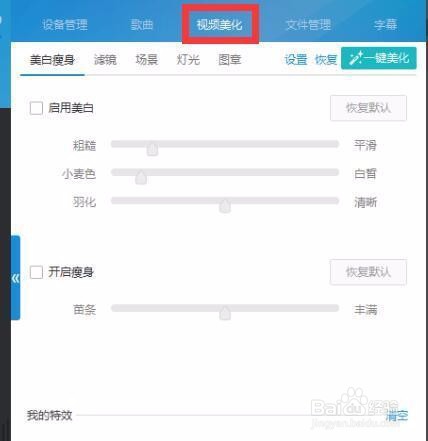Image resolution: width=428 pixels, height=441 pixels.
Task: Click the 设置 link
Action: pyautogui.click(x=296, y=60)
